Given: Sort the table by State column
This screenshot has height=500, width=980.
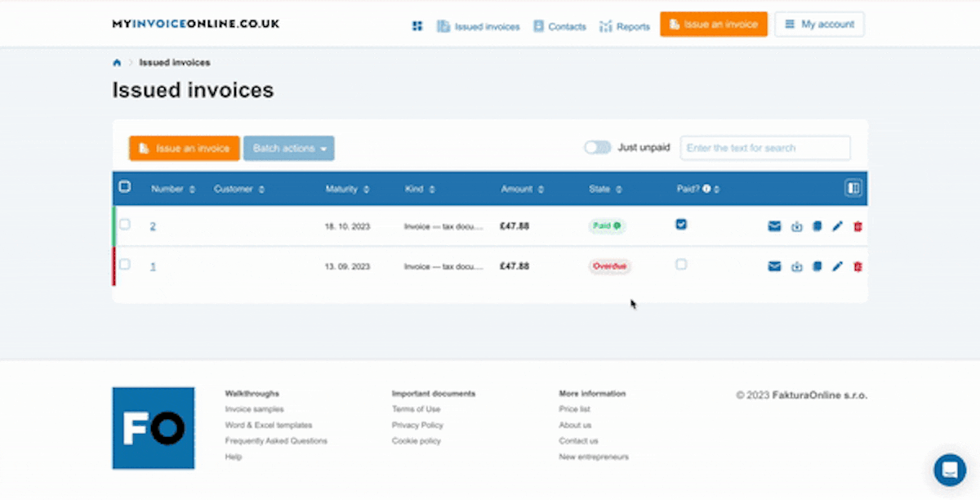Looking at the screenshot, I should 606,189.
